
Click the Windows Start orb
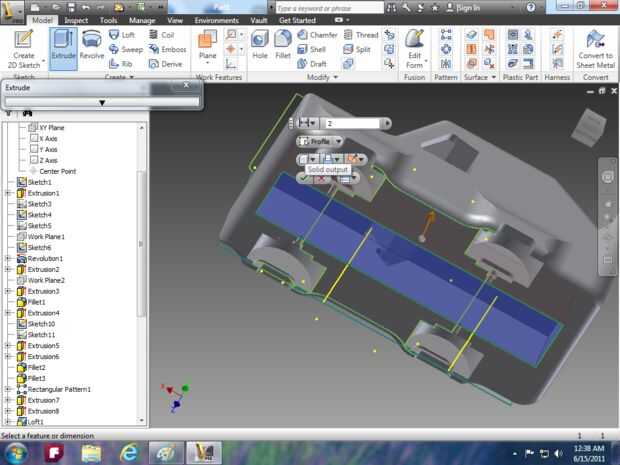[x=15, y=453]
